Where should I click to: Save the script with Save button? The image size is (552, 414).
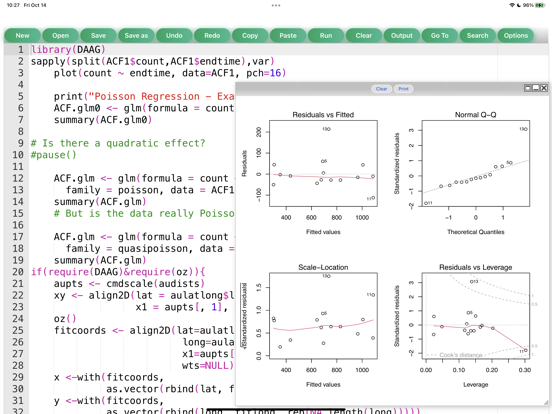click(x=98, y=36)
